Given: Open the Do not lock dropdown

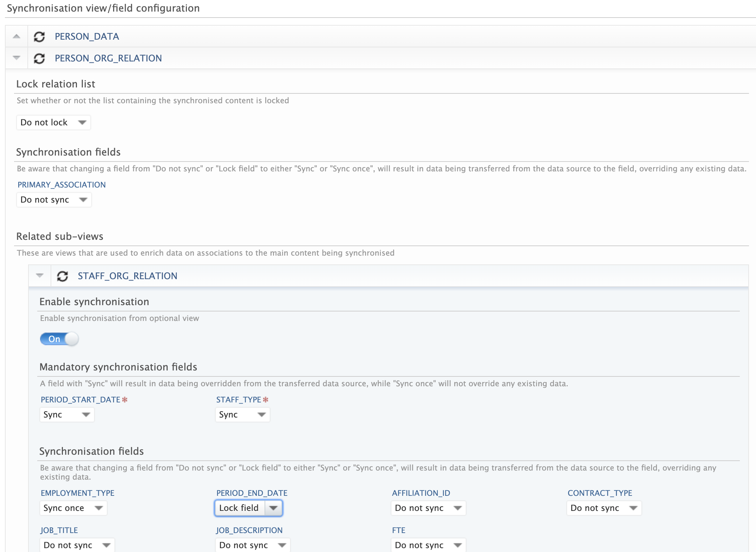Looking at the screenshot, I should pyautogui.click(x=53, y=123).
